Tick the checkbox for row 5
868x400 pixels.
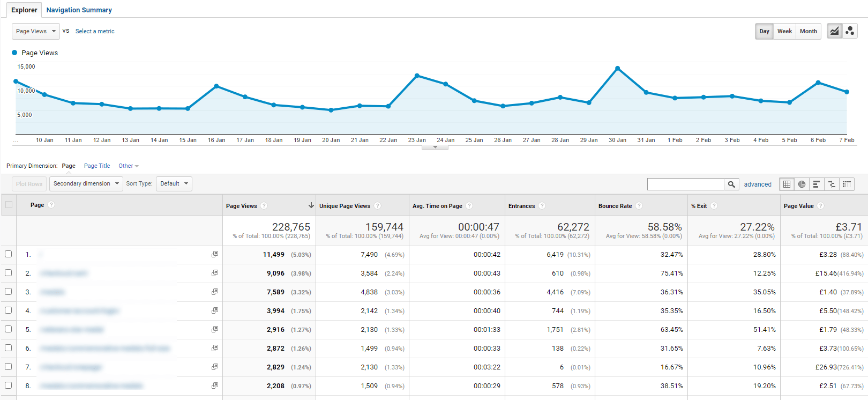pyautogui.click(x=9, y=329)
